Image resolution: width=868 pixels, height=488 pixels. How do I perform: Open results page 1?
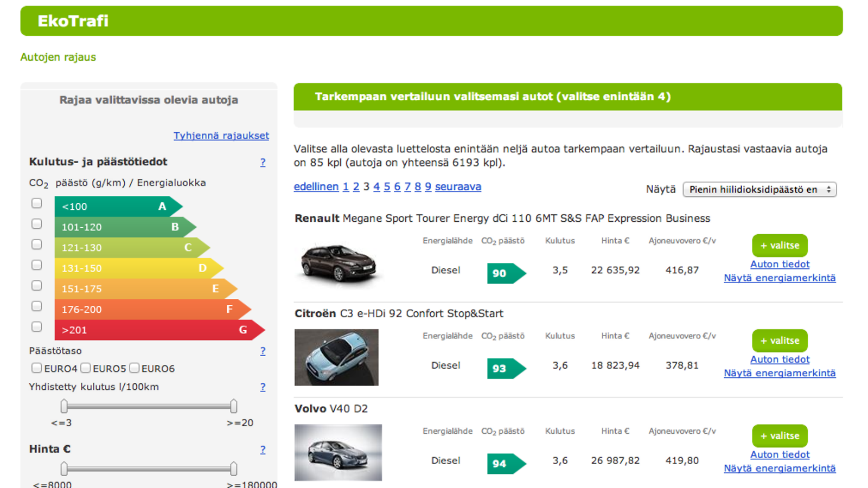[x=346, y=187]
